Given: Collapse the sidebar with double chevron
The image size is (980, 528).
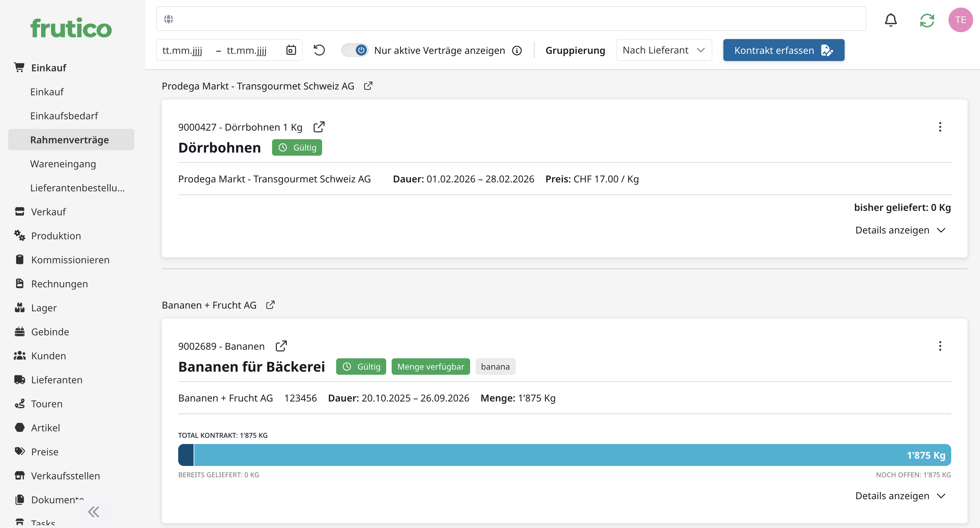Looking at the screenshot, I should [x=93, y=512].
